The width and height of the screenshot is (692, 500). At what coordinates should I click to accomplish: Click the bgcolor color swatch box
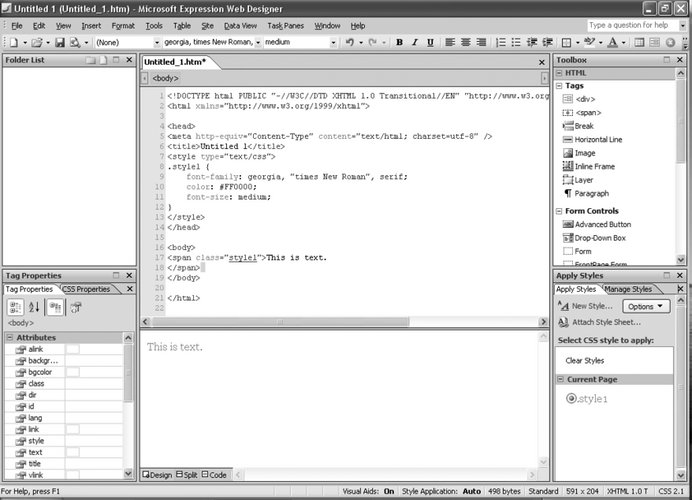72,372
